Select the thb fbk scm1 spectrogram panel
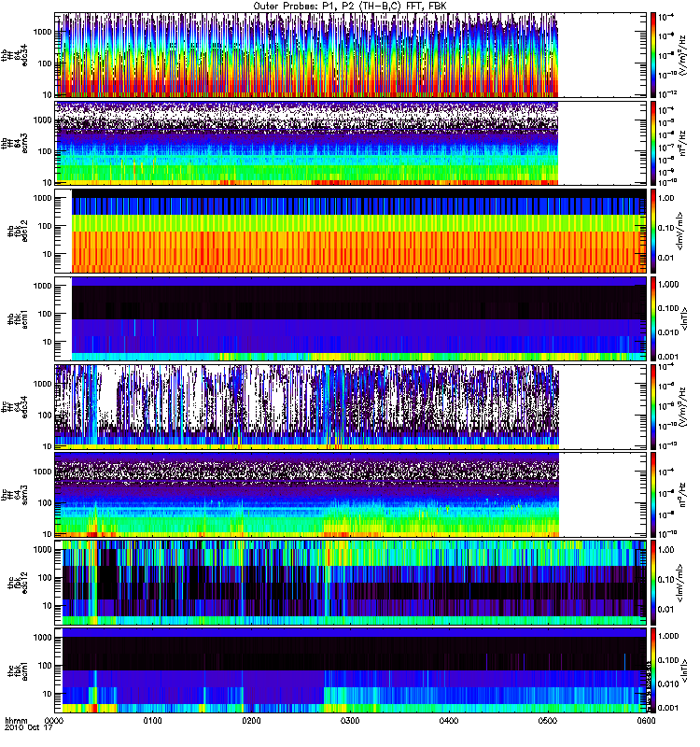Screen dimensions: 700x747 tap(350, 318)
